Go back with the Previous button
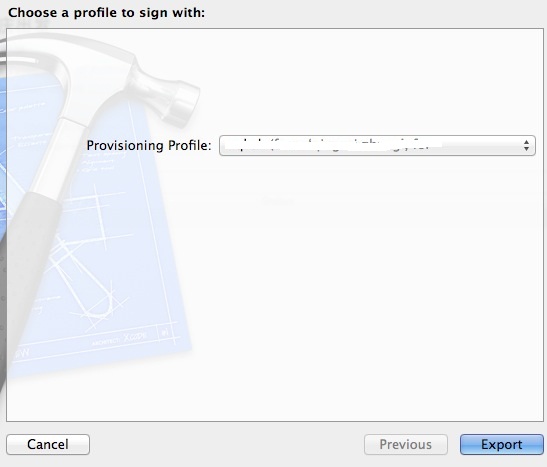This screenshot has width=547, height=467. (406, 444)
